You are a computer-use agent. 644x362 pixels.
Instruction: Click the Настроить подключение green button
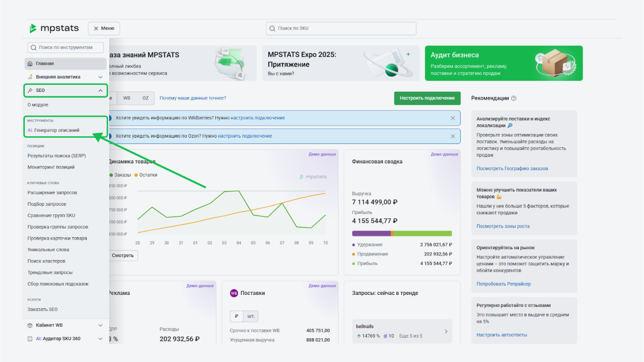[x=427, y=98]
